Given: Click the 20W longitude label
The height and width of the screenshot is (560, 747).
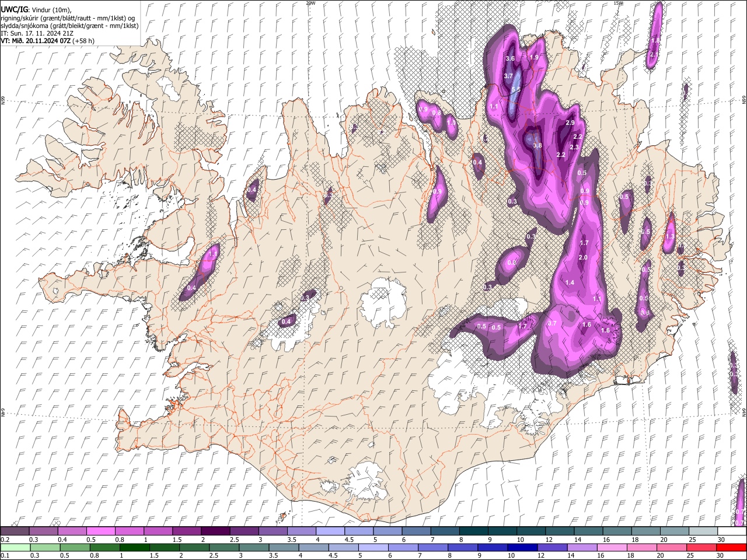Looking at the screenshot, I should [x=310, y=3].
